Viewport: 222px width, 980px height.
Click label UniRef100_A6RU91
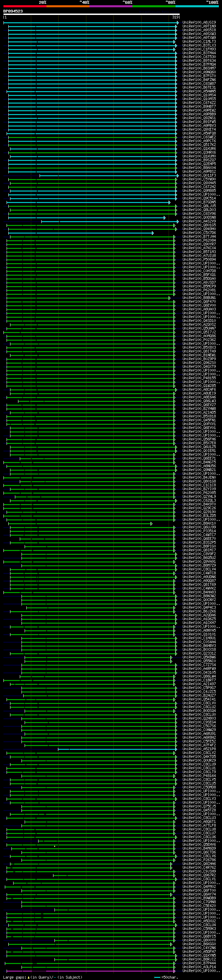[x=199, y=734]
